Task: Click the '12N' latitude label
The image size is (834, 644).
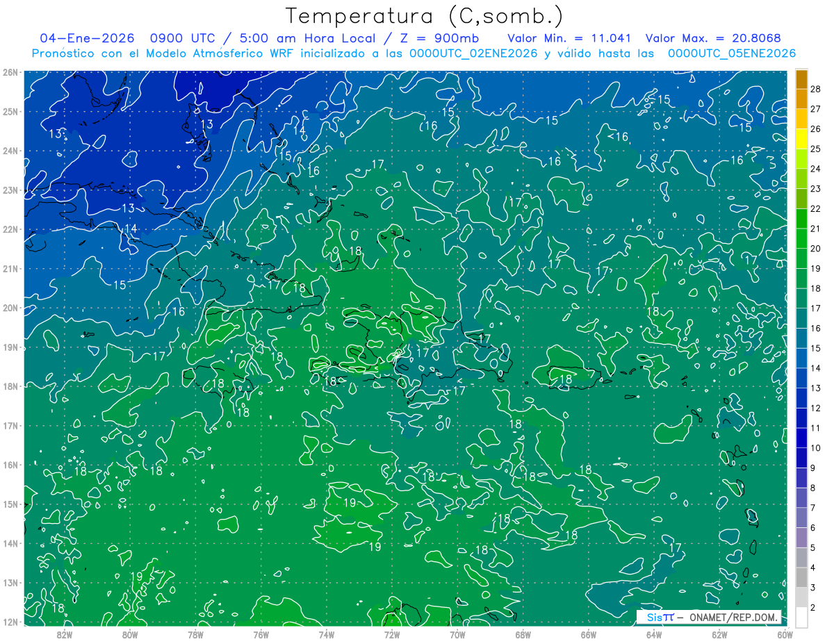Action: (x=10, y=622)
